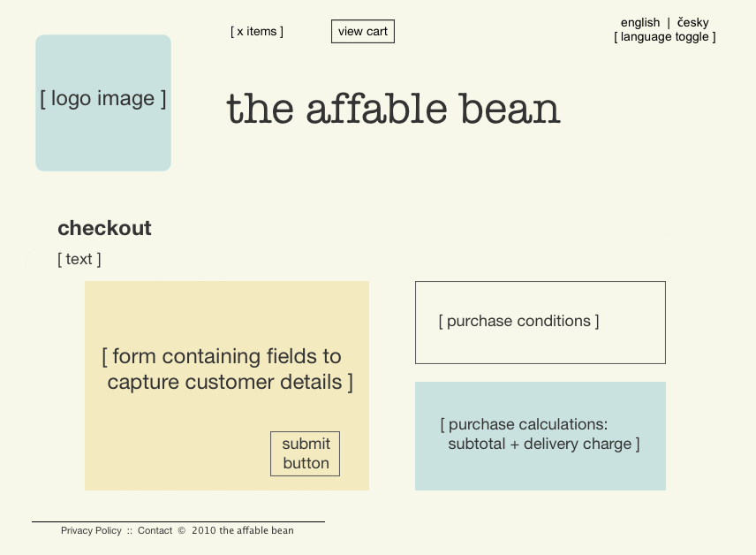Click the pipe separator between languages
756x555 pixels.
click(x=669, y=23)
